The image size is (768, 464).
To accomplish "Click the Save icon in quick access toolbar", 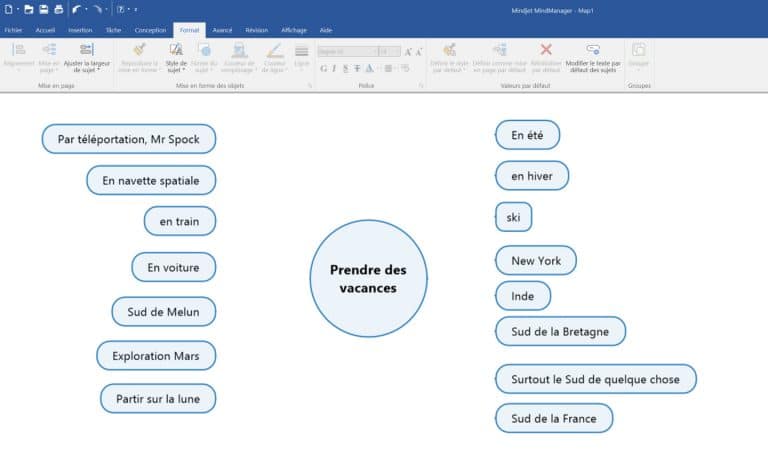I will [43, 9].
